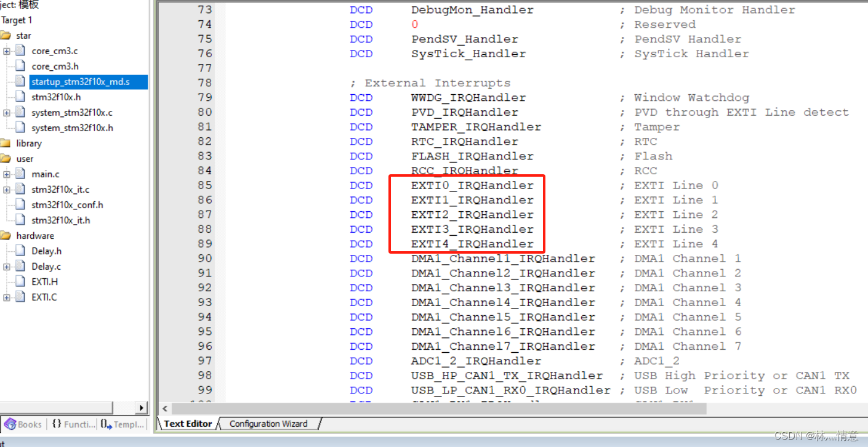Expand EXTI.C in the hardware group

[6, 297]
